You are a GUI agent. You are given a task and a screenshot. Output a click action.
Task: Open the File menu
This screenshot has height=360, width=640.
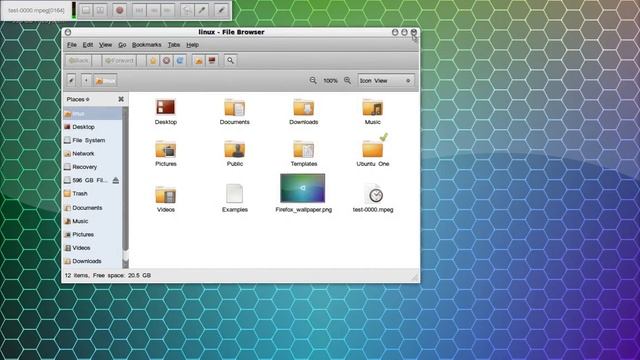pyautogui.click(x=72, y=45)
